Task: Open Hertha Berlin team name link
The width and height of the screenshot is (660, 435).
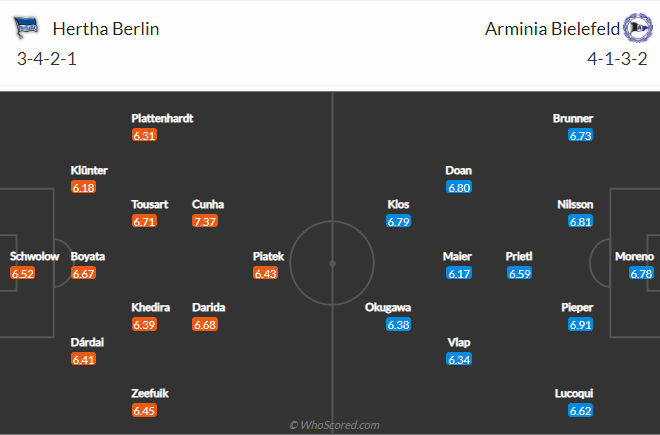Action: (106, 29)
